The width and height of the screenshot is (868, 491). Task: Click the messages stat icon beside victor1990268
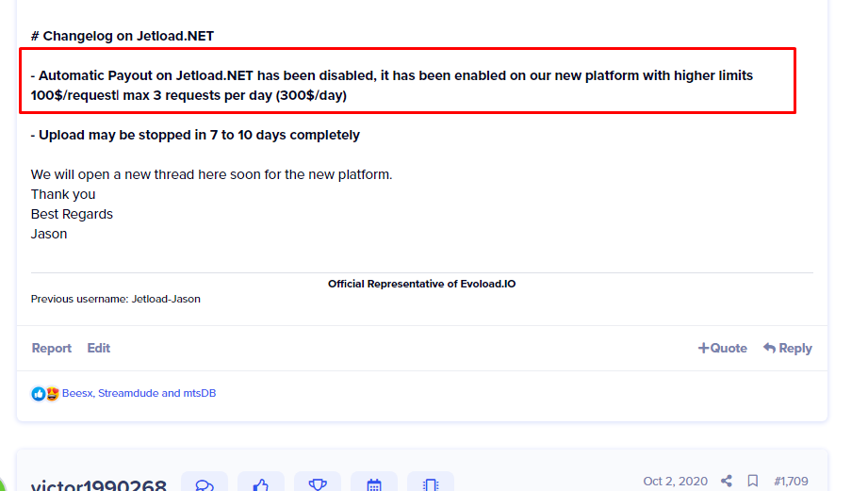tap(205, 484)
